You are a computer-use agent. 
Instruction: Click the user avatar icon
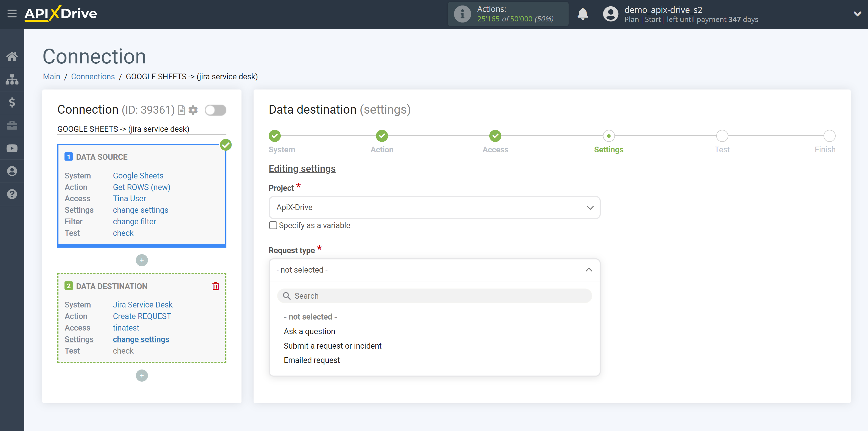[611, 14]
